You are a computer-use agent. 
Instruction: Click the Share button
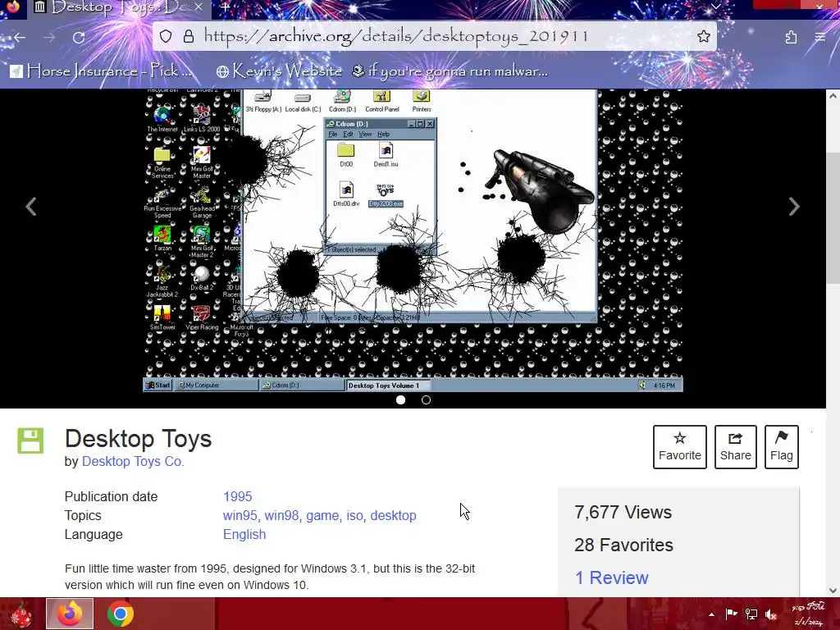tap(736, 447)
